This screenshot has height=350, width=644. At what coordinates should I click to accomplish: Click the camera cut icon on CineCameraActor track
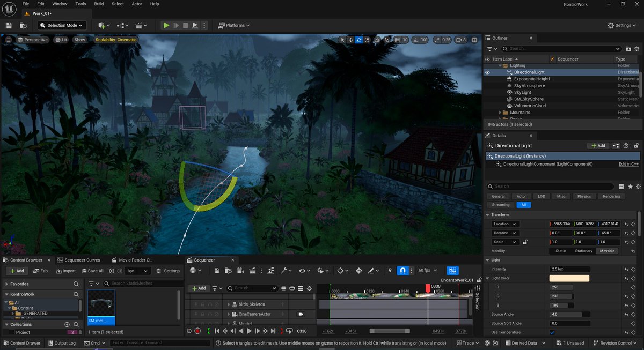pyautogui.click(x=301, y=314)
